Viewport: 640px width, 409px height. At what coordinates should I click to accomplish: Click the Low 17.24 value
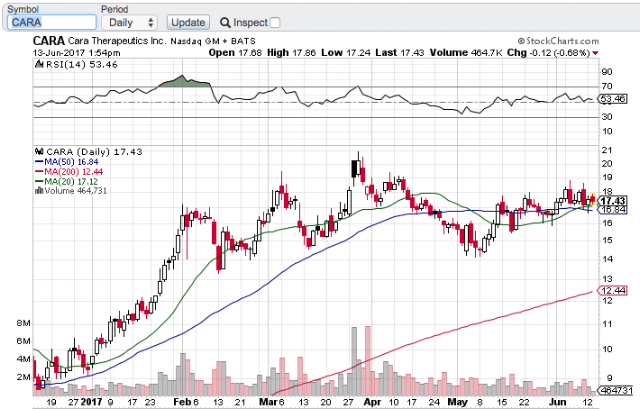click(346, 53)
